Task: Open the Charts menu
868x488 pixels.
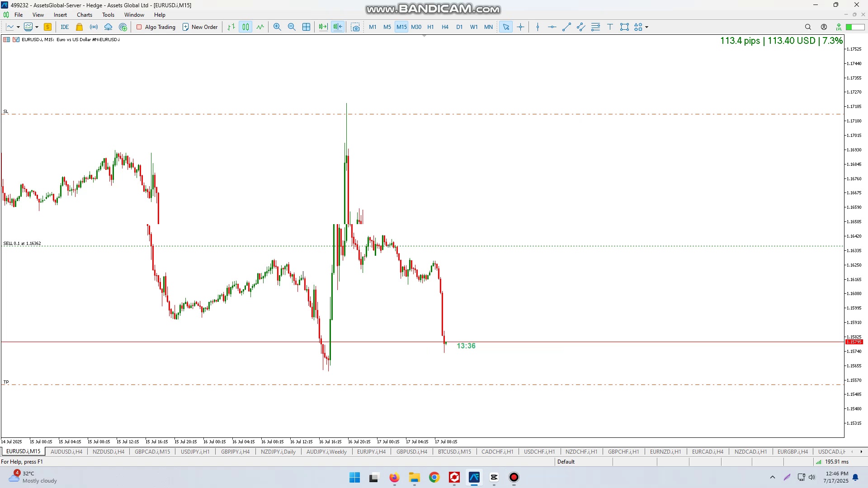Action: click(x=84, y=15)
